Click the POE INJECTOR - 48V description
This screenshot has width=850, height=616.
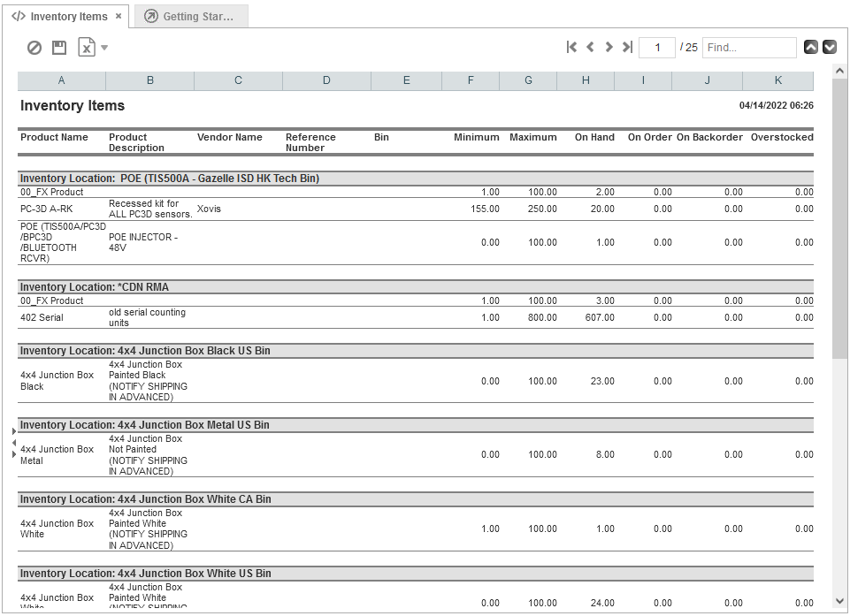click(143, 242)
